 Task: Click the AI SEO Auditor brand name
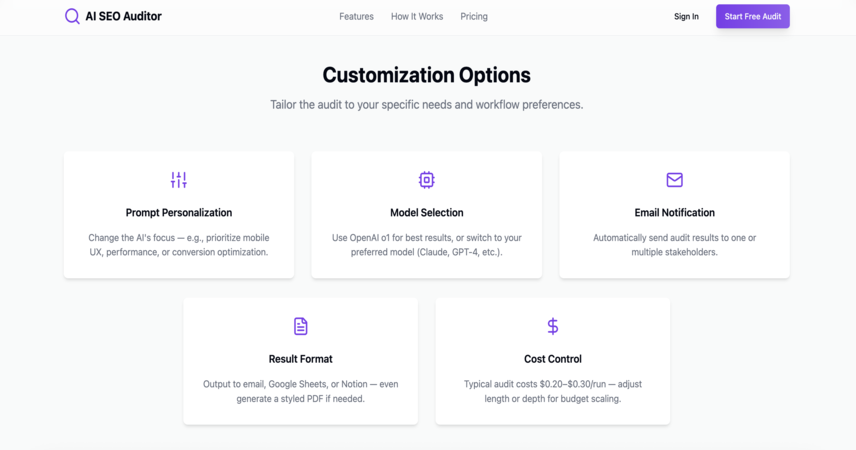coord(123,16)
